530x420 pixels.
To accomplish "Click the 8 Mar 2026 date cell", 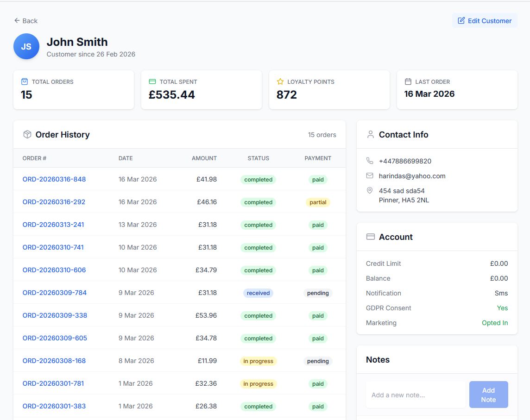I will pyautogui.click(x=136, y=361).
